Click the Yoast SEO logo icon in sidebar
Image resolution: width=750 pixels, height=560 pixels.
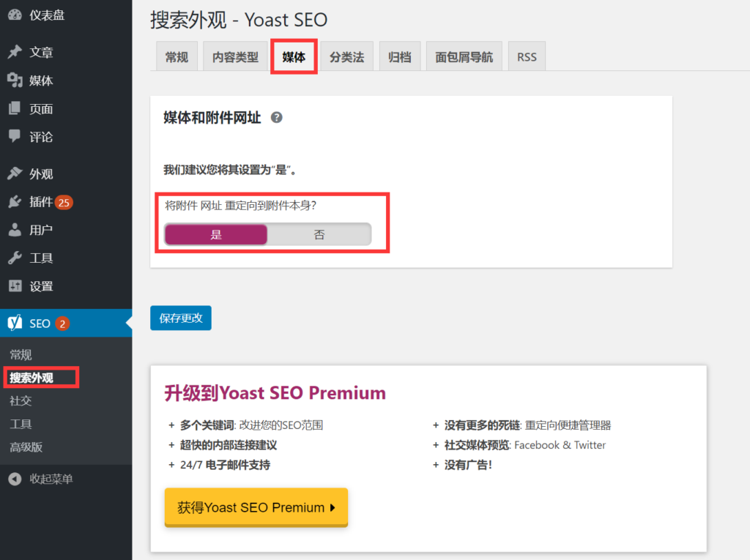coord(14,323)
